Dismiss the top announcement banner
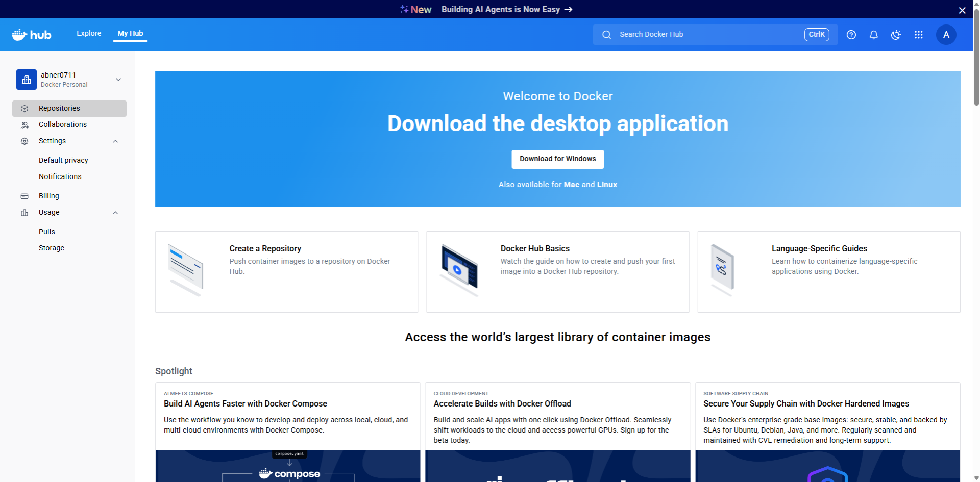 coord(962,10)
